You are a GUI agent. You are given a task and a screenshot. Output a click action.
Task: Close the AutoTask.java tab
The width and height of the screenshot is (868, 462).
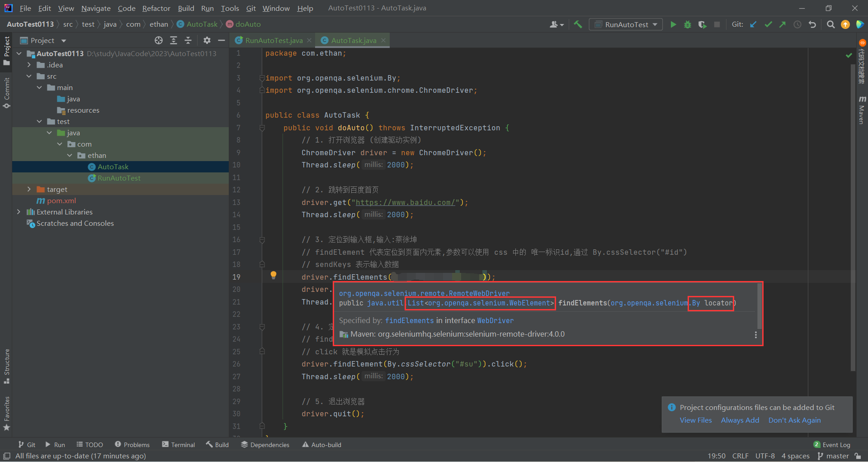383,40
